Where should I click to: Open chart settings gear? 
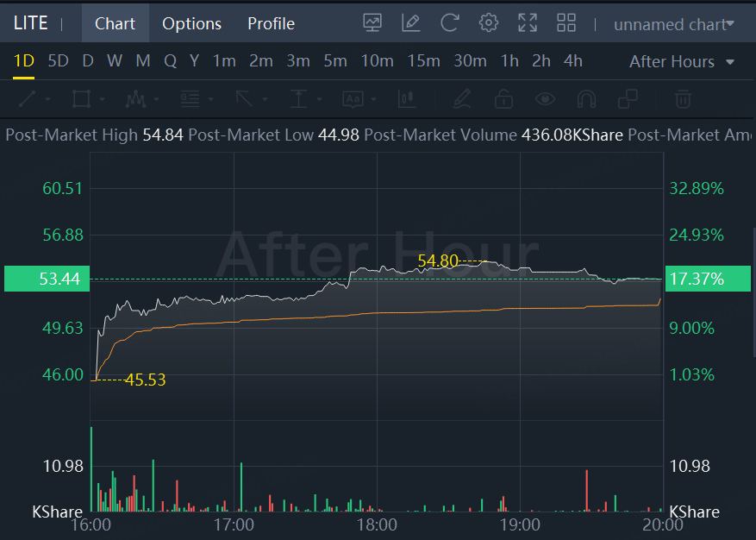click(x=489, y=23)
